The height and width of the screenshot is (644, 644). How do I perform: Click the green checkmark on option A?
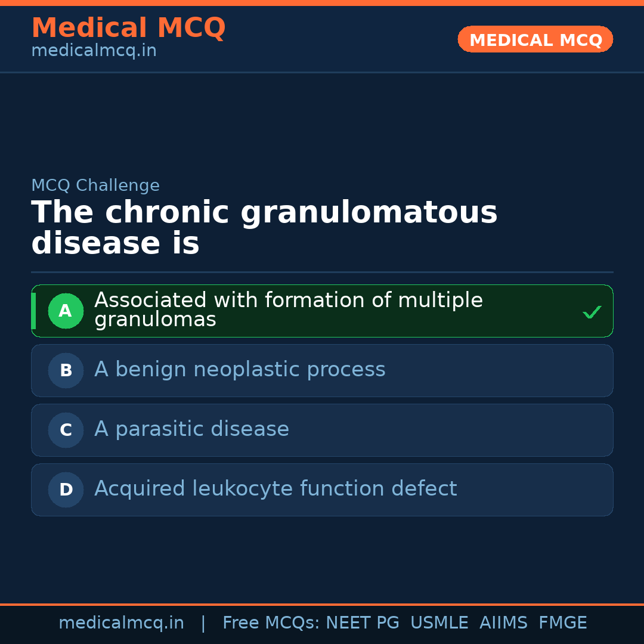[592, 312]
